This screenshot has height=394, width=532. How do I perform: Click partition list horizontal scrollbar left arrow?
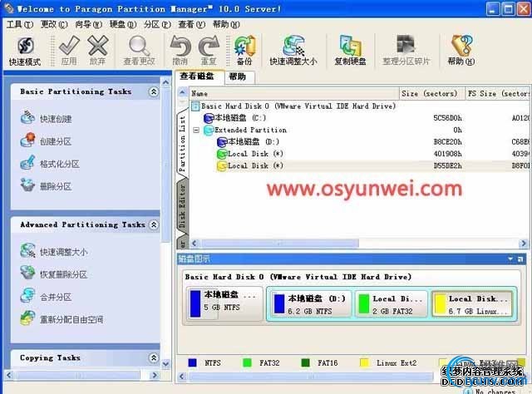(x=195, y=243)
